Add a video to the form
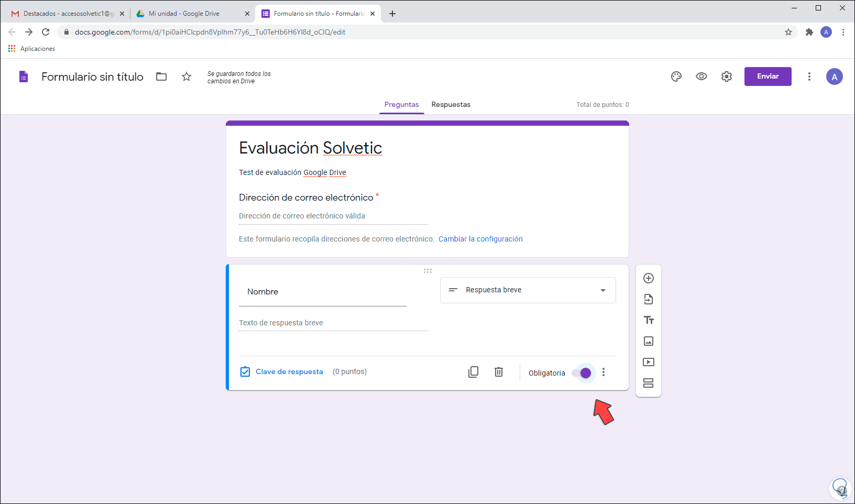Viewport: 855px width, 504px height. pyautogui.click(x=649, y=362)
